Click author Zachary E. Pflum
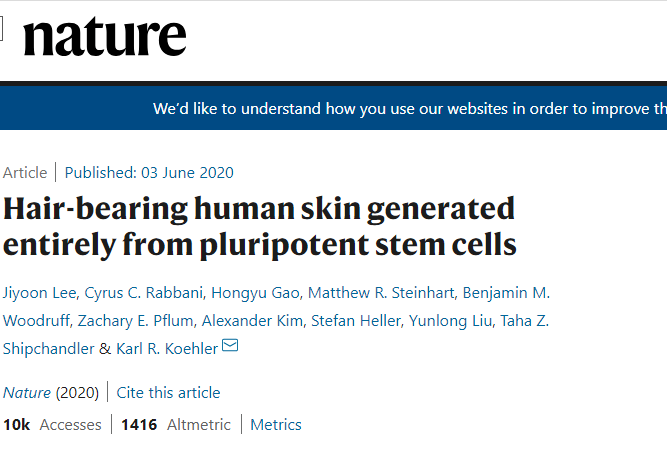Image resolution: width=667 pixels, height=461 pixels. [135, 321]
